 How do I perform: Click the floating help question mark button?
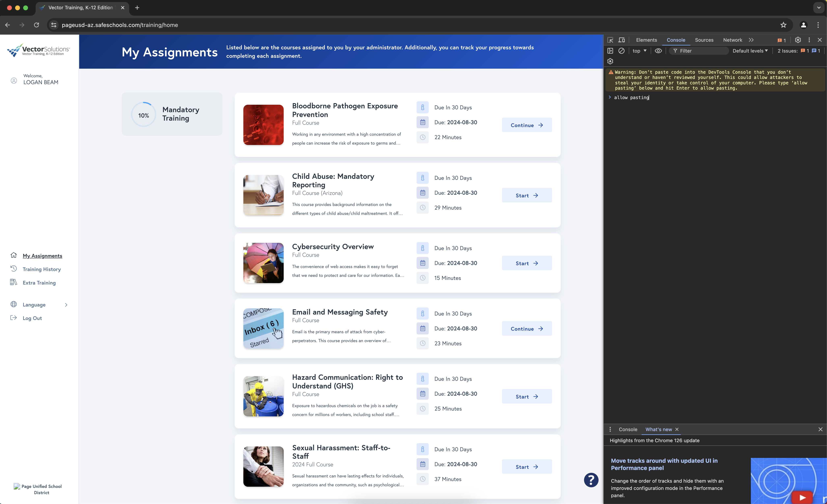tap(591, 480)
